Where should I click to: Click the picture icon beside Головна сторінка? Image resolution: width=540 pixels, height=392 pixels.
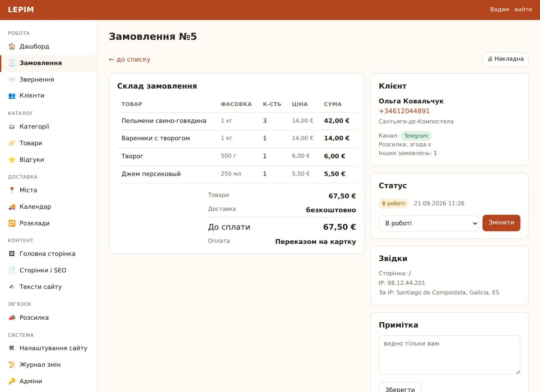click(x=12, y=253)
